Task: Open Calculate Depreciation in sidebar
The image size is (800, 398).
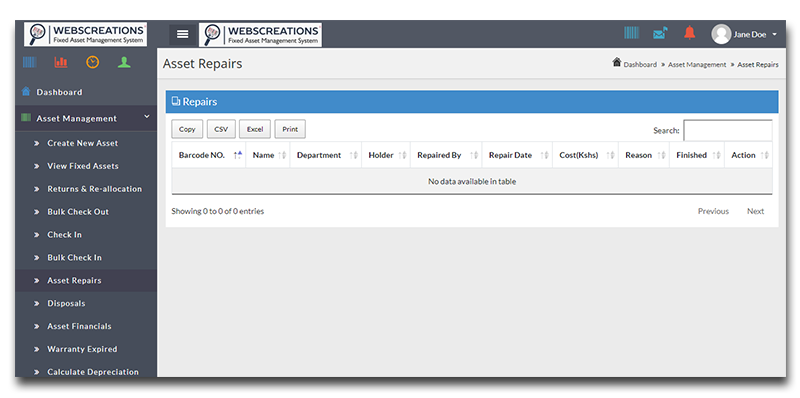Action: click(x=93, y=372)
